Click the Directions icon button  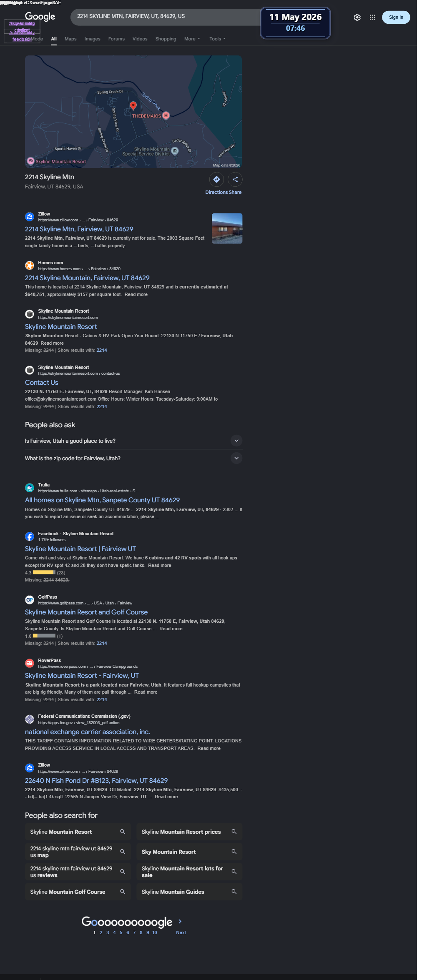[216, 179]
